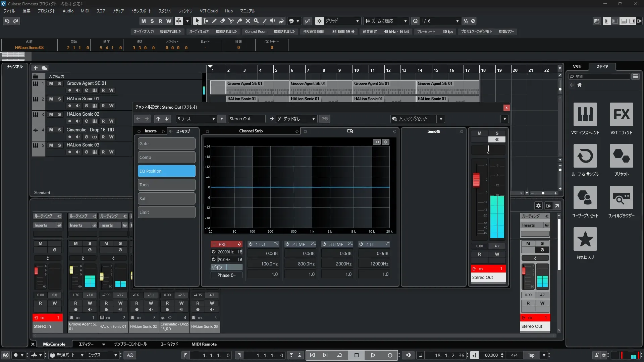Click the 2 LMF frequency 800.0Hz field
Viewport: 644px width, 362px height.
pyautogui.click(x=300, y=264)
